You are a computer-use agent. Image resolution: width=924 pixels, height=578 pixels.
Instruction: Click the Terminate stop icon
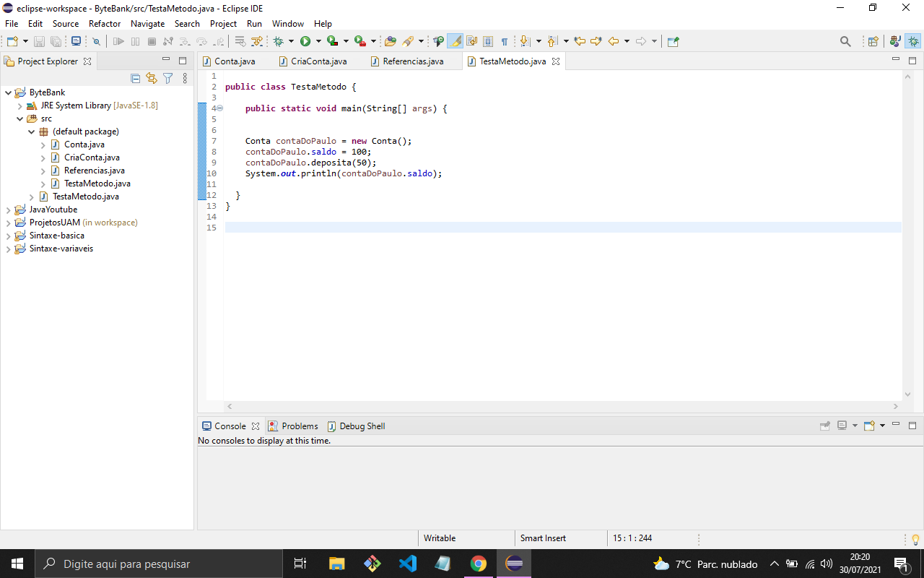click(152, 42)
